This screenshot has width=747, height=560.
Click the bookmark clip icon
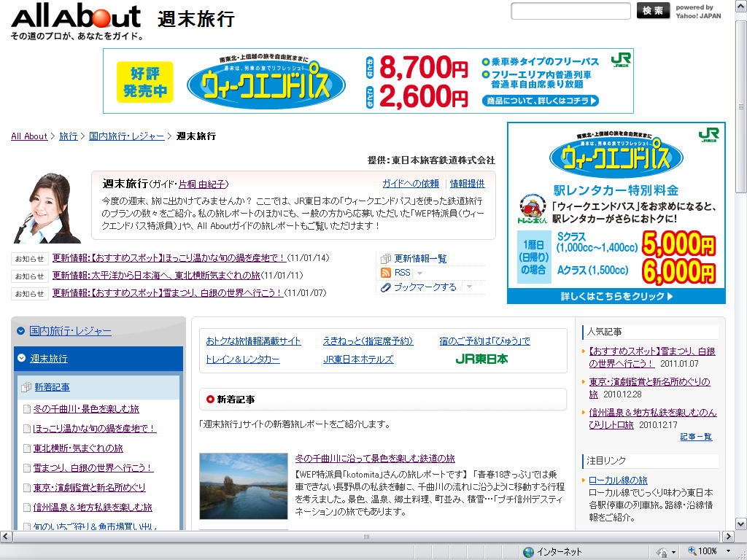(x=386, y=287)
